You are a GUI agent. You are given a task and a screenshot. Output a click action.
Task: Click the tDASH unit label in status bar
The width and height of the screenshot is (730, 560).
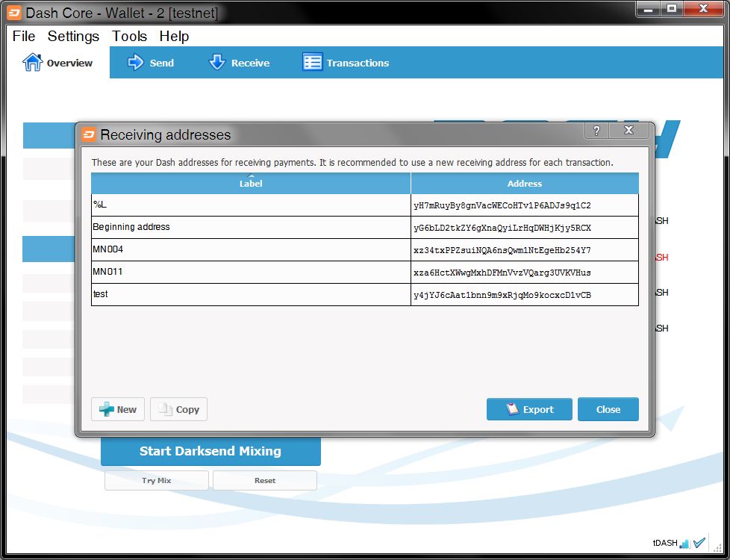(665, 543)
